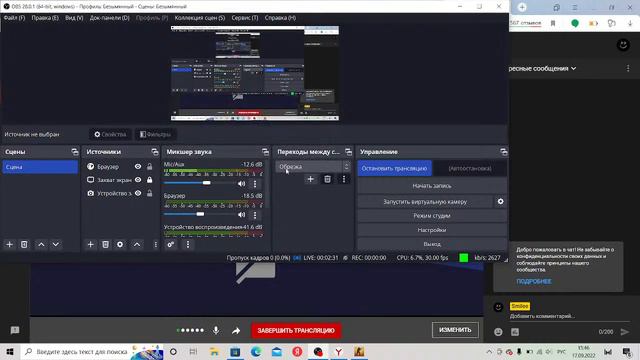Image resolution: width=640 pixels, height=360 pixels.
Task: Toggle visibility of Захват экрана source
Action: point(138,180)
